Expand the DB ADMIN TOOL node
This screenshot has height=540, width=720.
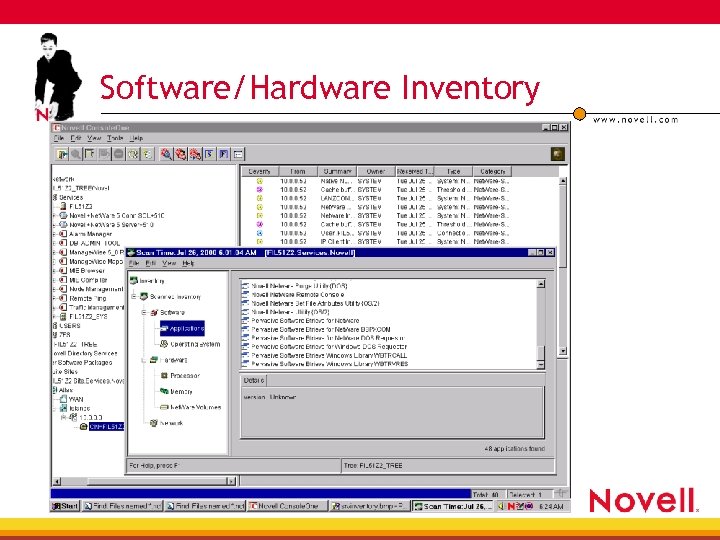pos(55,243)
